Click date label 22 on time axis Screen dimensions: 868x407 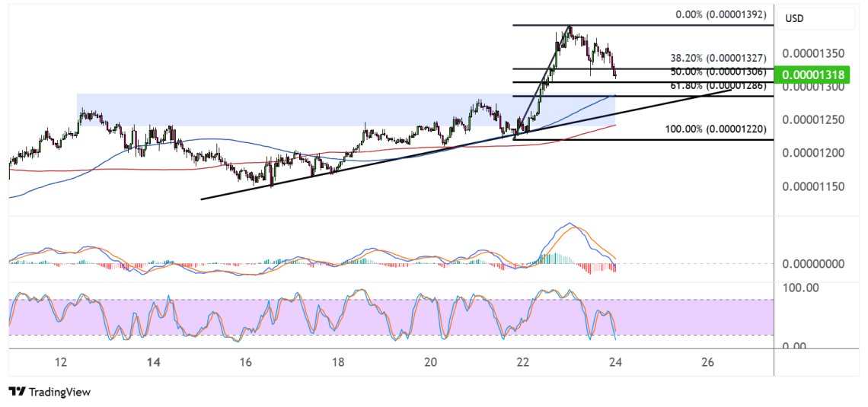click(522, 362)
